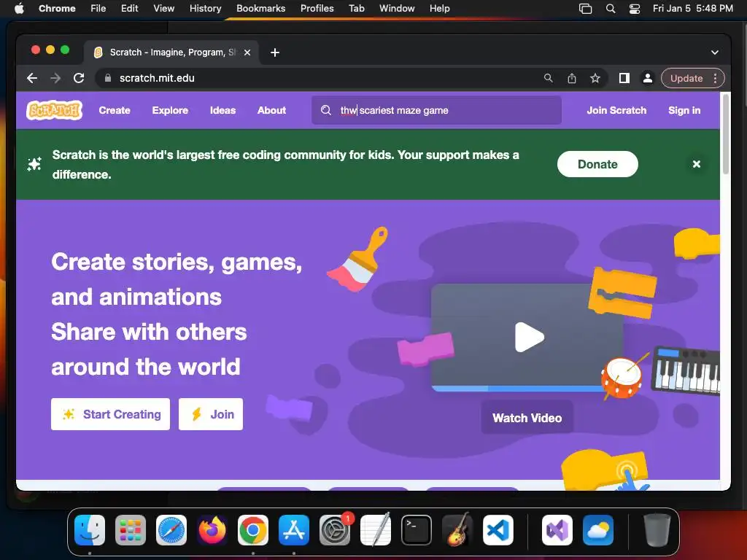Open the Help menu
This screenshot has height=560, width=747.
[x=439, y=9]
